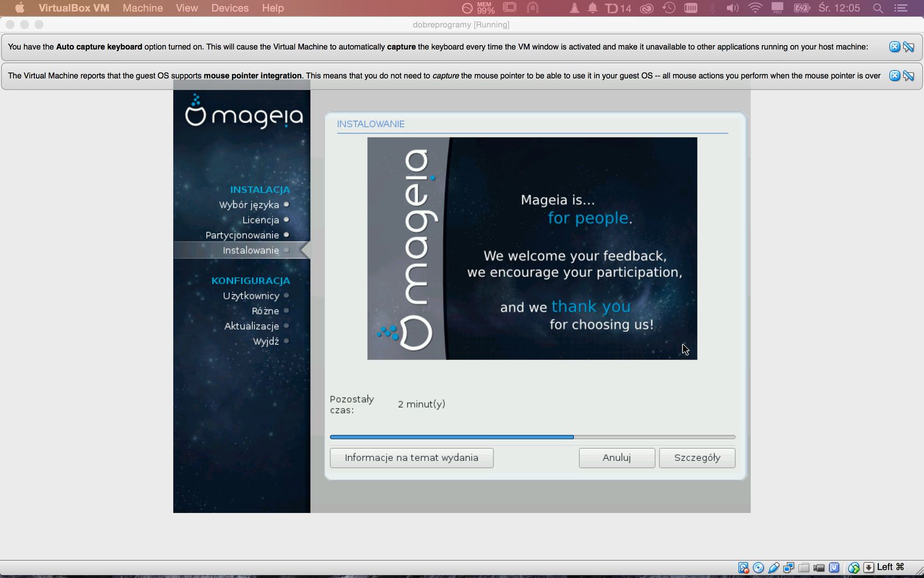The width and height of the screenshot is (924, 578).
Task: Open the Notification Center list icon
Action: point(901,8)
